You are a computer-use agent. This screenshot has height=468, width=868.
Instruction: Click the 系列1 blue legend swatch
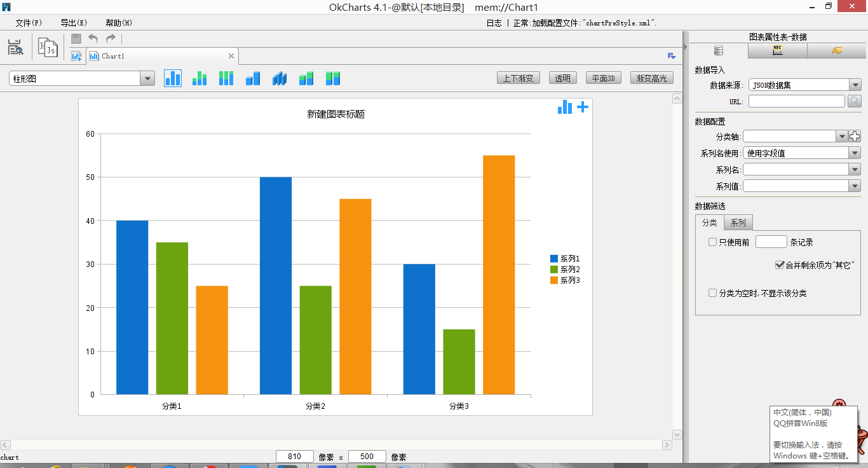554,258
